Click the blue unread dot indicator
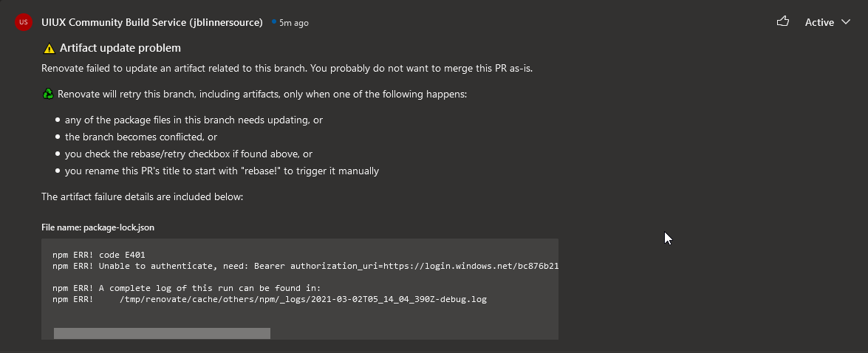Viewport: 868px width, 353px height. click(x=274, y=22)
